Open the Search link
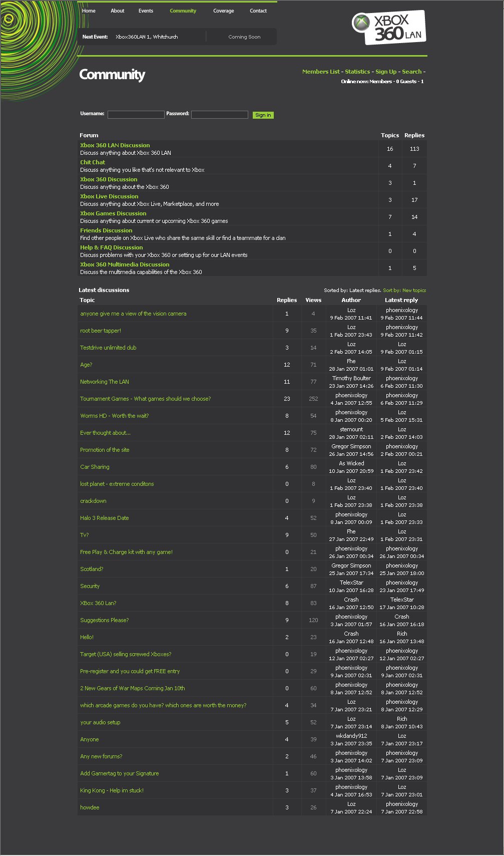The image size is (504, 856). pos(412,72)
